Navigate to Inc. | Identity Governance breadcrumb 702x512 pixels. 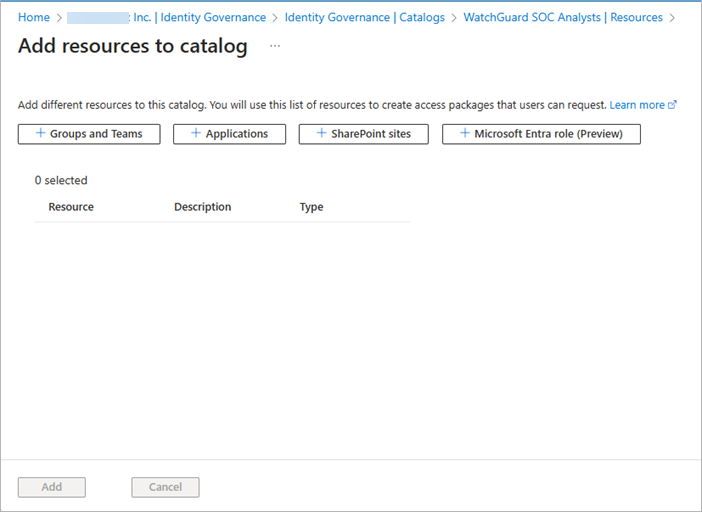coord(199,18)
